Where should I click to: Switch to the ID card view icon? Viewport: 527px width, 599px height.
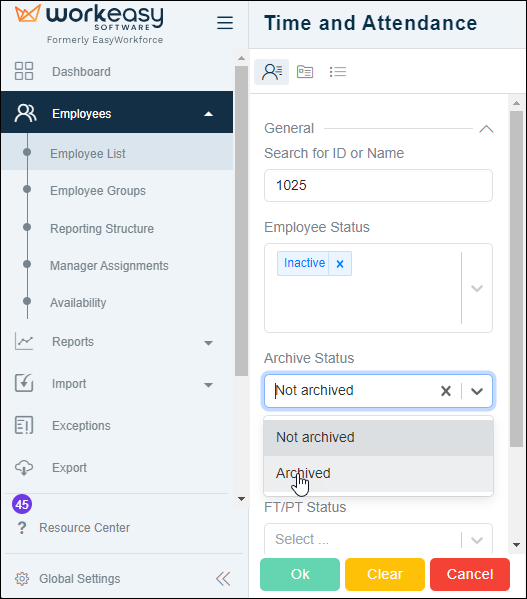tap(305, 72)
